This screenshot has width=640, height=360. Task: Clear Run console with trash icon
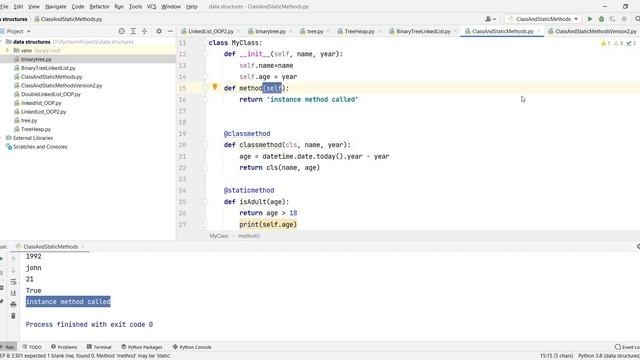tap(13, 316)
